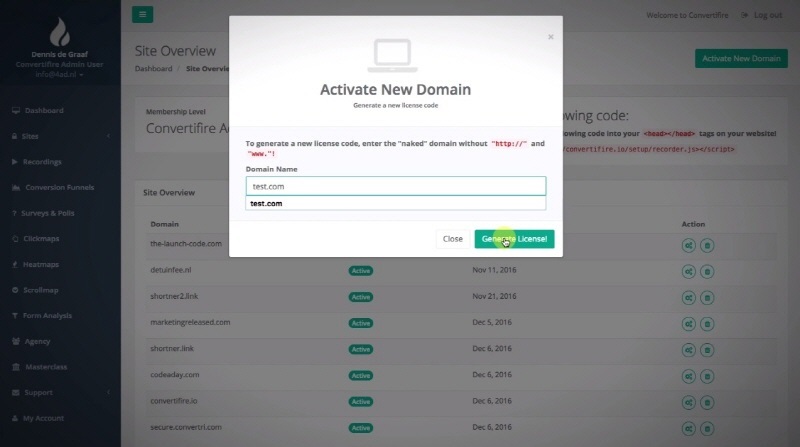Click the-launch-code.com domain cell
The height and width of the screenshot is (447, 800).
coord(186,244)
